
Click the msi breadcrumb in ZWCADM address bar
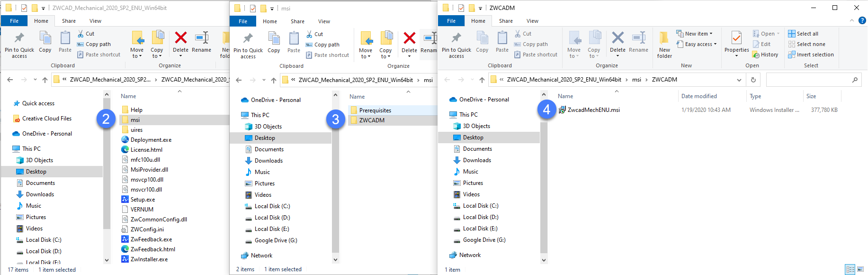(636, 80)
